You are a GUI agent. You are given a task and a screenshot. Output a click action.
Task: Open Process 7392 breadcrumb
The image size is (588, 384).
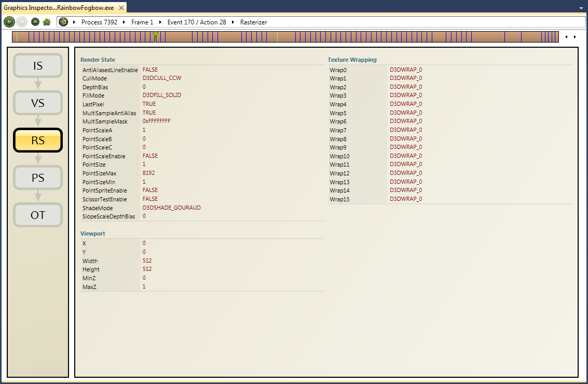tap(99, 22)
